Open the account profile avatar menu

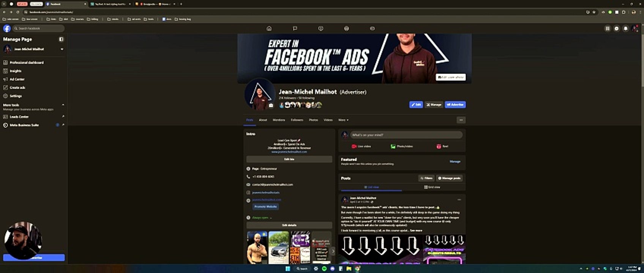click(635, 28)
